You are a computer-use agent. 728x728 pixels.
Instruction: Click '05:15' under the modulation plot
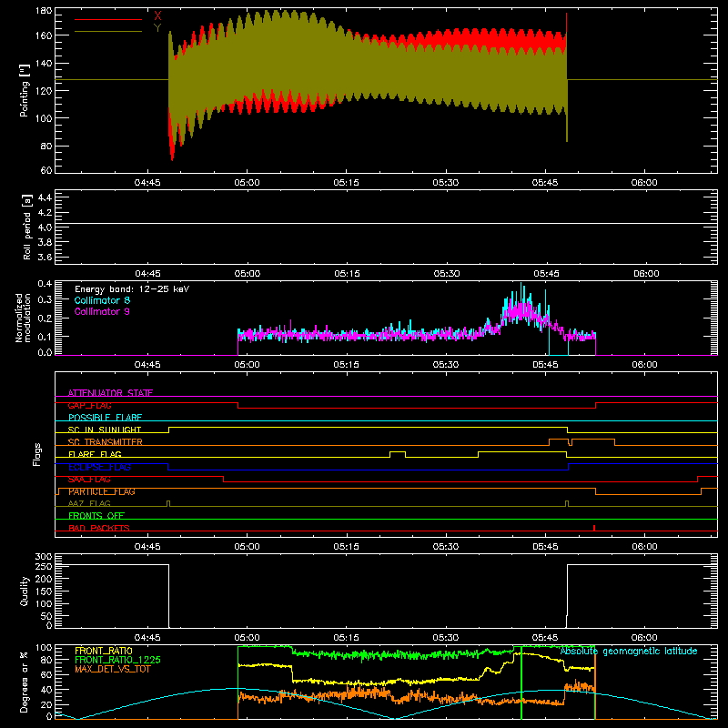point(347,365)
